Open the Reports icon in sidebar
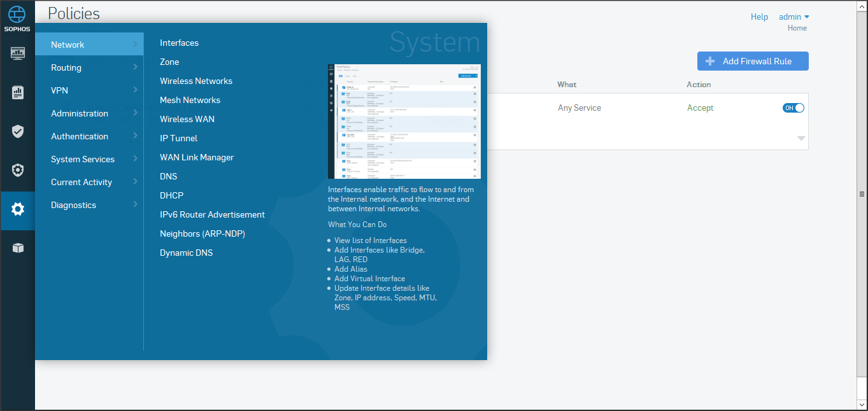 click(17, 92)
